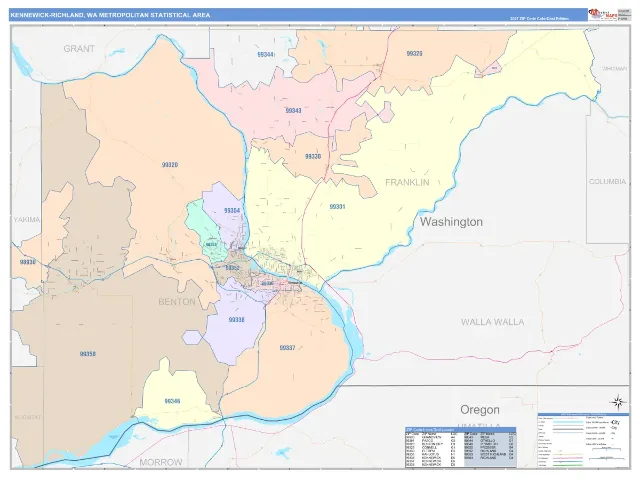Click the Oregon state label
The width and height of the screenshot is (640, 480).
click(480, 409)
